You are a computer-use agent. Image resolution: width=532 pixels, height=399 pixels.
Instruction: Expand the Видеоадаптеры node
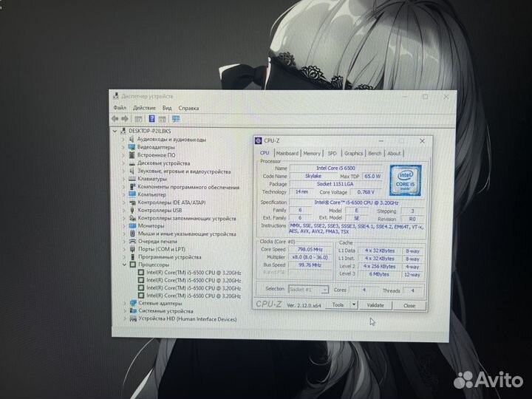[x=123, y=147]
